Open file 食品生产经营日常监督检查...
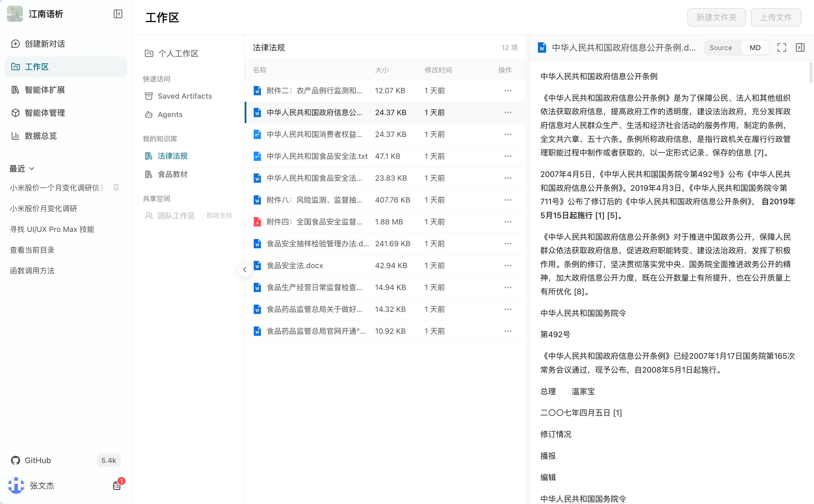Image resolution: width=814 pixels, height=504 pixels. pos(314,287)
